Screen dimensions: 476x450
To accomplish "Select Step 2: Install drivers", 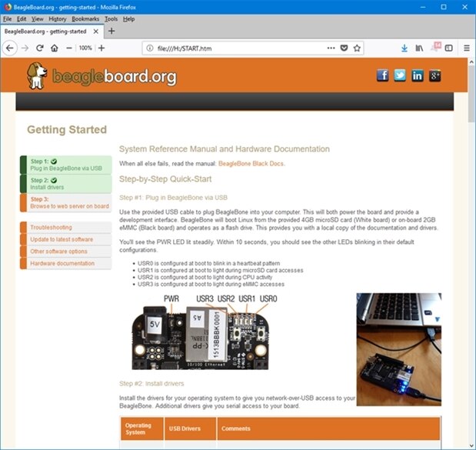I will (66, 184).
